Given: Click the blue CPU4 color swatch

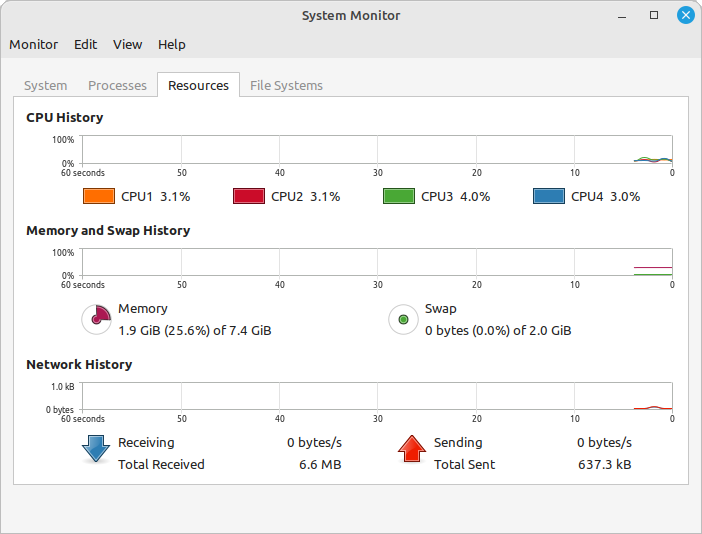Looking at the screenshot, I should point(549,196).
